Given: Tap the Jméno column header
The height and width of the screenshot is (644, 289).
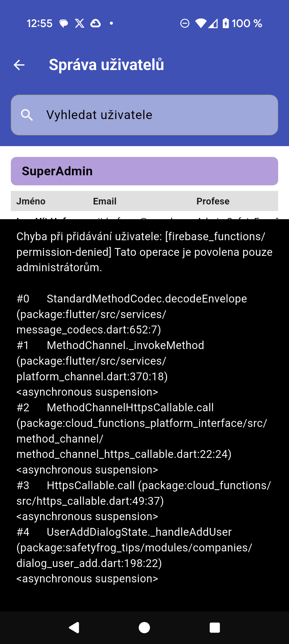Looking at the screenshot, I should coord(31,201).
